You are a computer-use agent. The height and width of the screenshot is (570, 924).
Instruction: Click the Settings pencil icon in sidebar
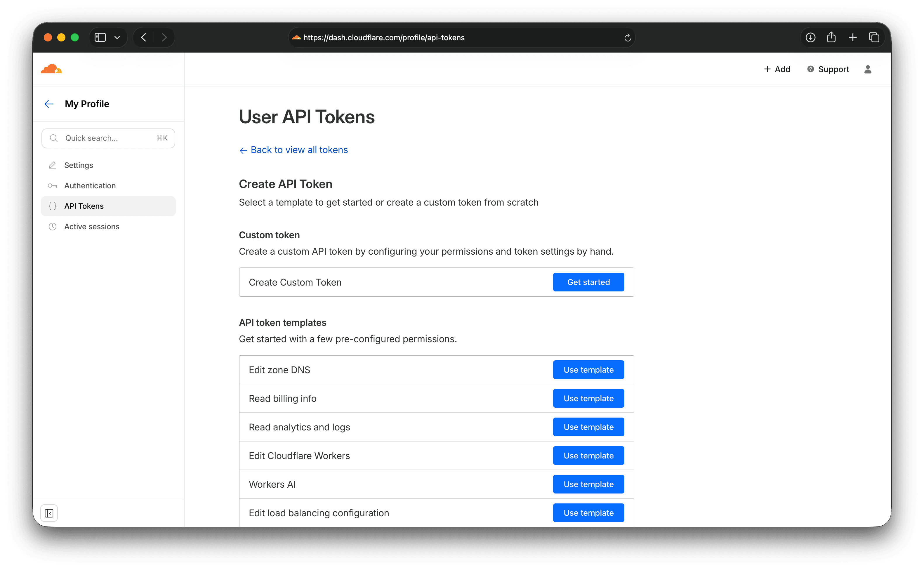tap(52, 165)
